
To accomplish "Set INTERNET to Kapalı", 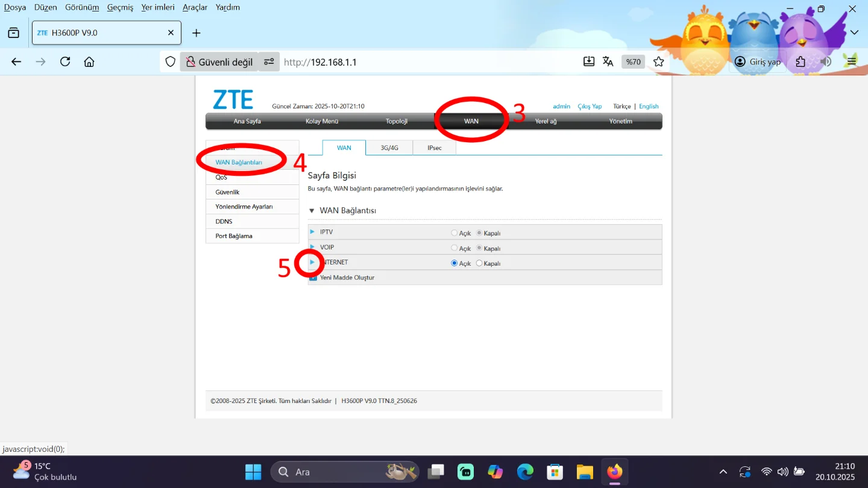I will point(480,263).
